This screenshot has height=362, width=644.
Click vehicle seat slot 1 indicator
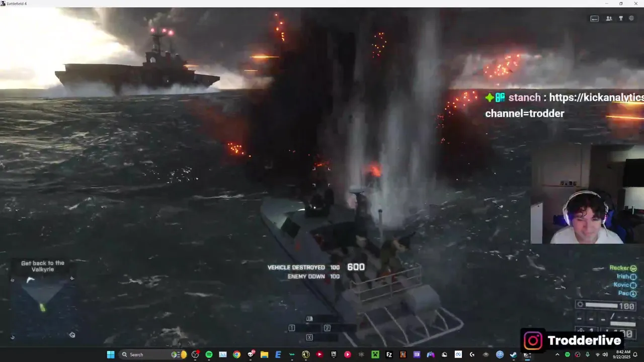[291, 328]
